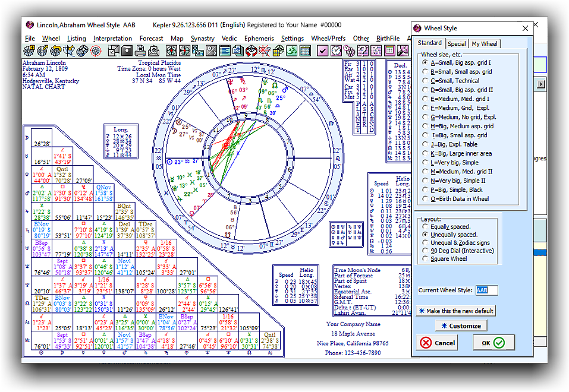This screenshot has height=392, width=569.
Task: Click the calendar grid toolbar icon
Action: point(305,50)
